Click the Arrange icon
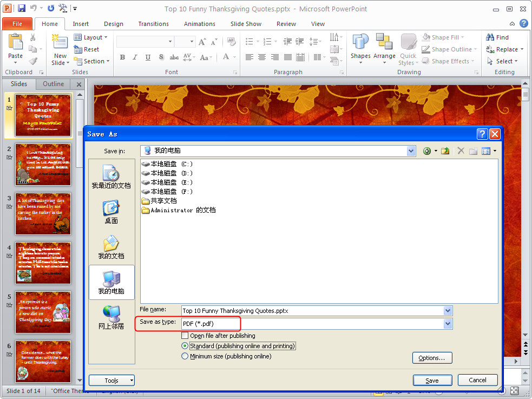Screen dimensions: 532x399 point(384,42)
